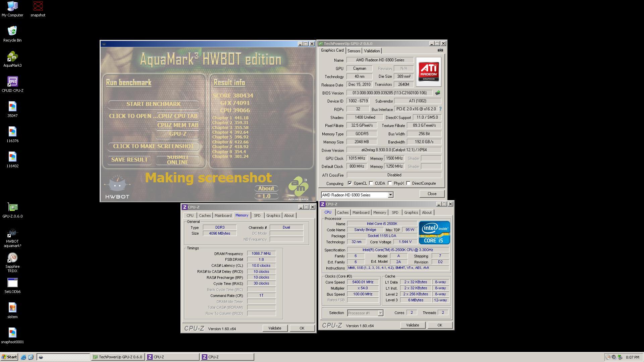Launch the AquaMark3 desktop shortcut

coord(12,59)
